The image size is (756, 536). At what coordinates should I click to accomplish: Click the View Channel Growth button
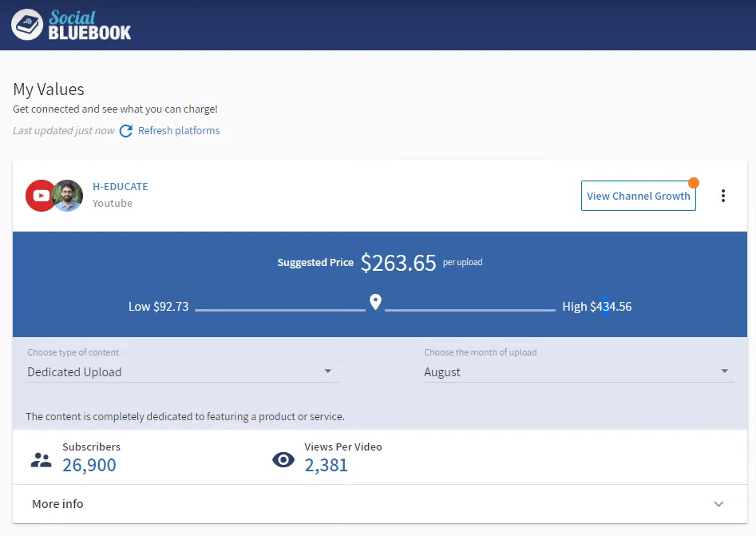[x=638, y=195]
